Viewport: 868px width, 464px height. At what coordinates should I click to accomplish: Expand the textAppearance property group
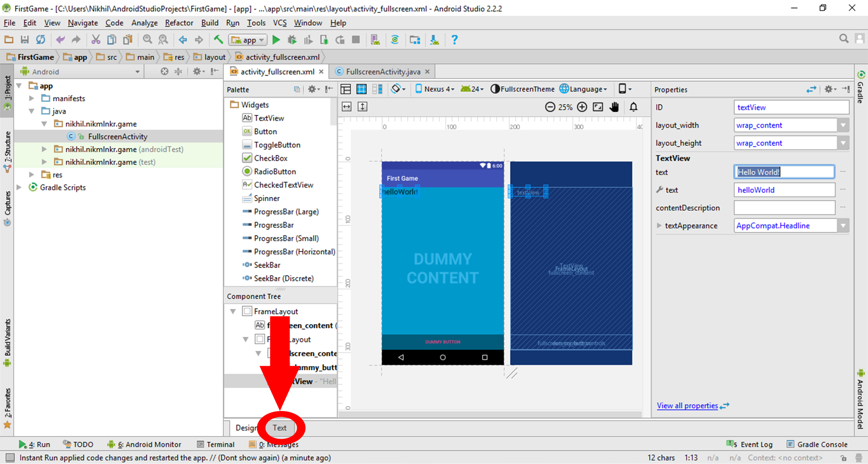659,225
